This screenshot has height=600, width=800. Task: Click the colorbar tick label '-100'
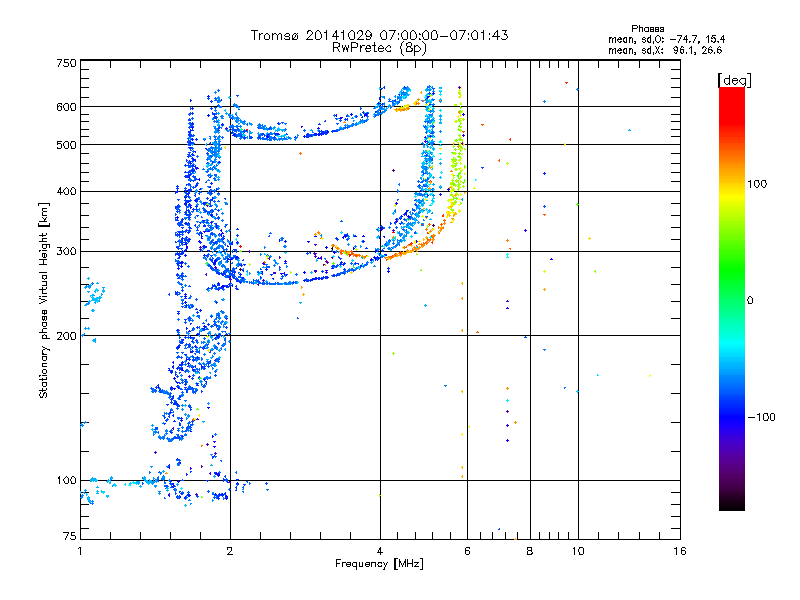(761, 417)
